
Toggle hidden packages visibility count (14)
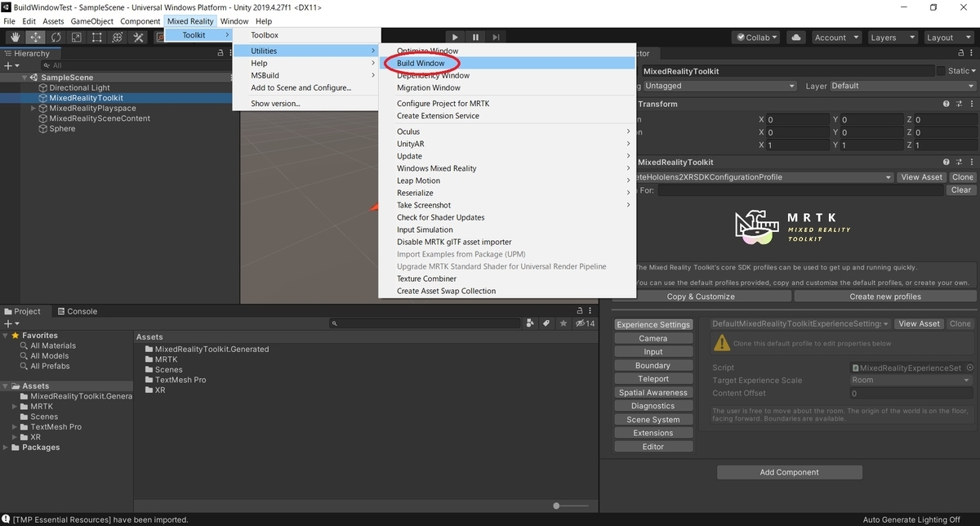(585, 323)
